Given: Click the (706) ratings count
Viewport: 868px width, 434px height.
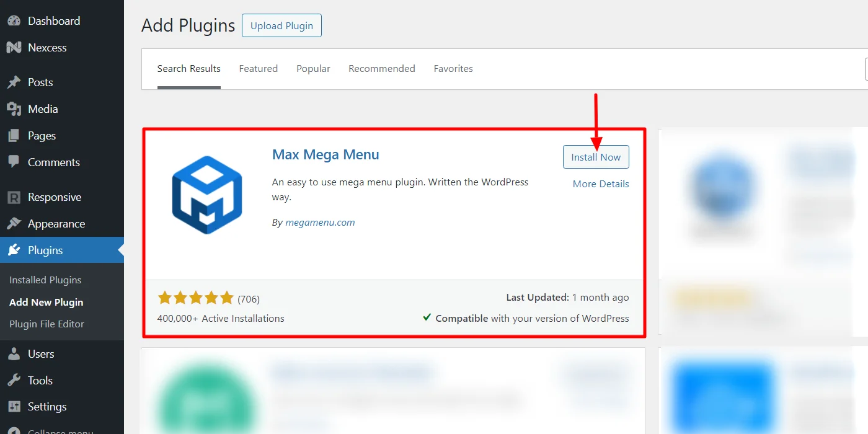Looking at the screenshot, I should pos(249,299).
